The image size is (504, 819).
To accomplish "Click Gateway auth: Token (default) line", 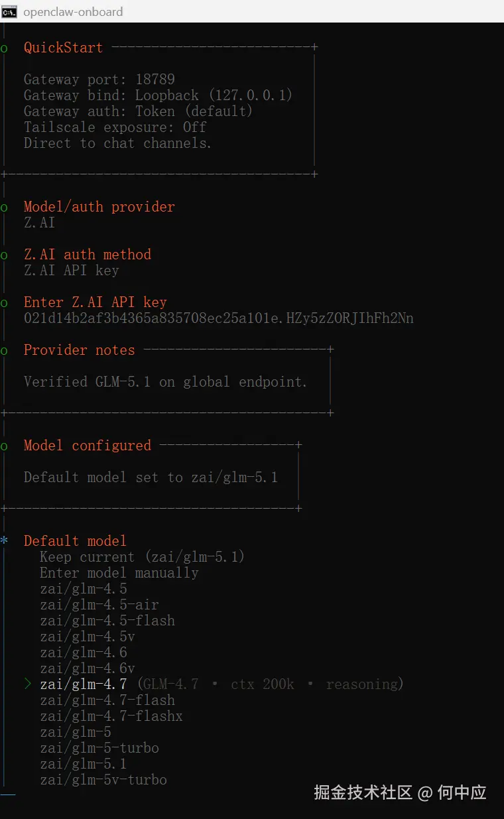I will [x=138, y=111].
